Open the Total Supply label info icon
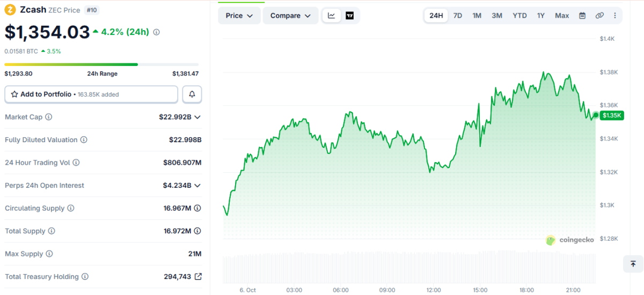The width and height of the screenshot is (644, 295). (x=52, y=231)
